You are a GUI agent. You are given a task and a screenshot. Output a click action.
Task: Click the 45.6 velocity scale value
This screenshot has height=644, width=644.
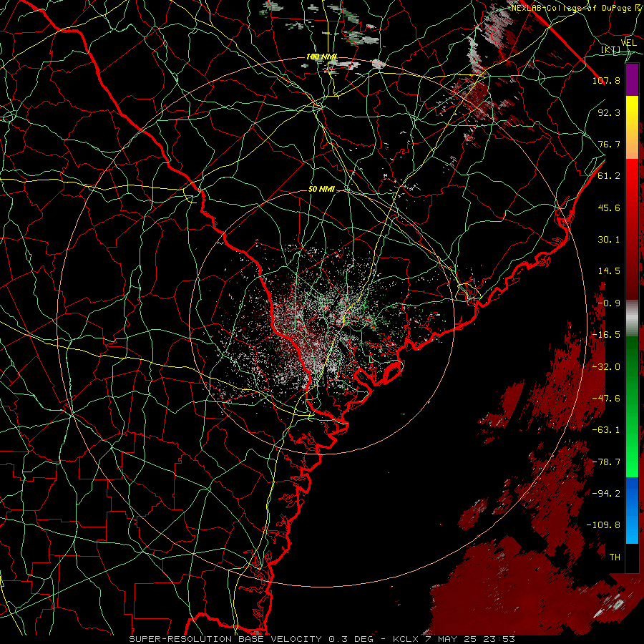point(609,208)
